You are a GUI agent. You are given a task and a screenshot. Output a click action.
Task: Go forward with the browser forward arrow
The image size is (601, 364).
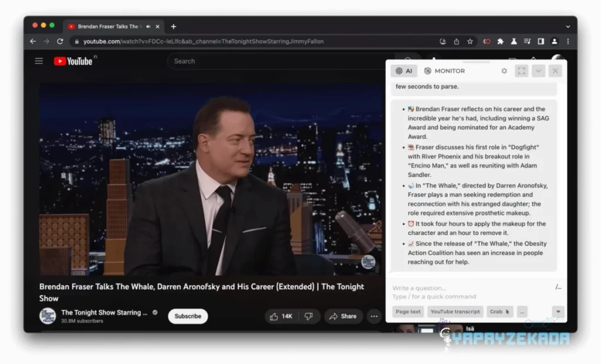click(46, 42)
